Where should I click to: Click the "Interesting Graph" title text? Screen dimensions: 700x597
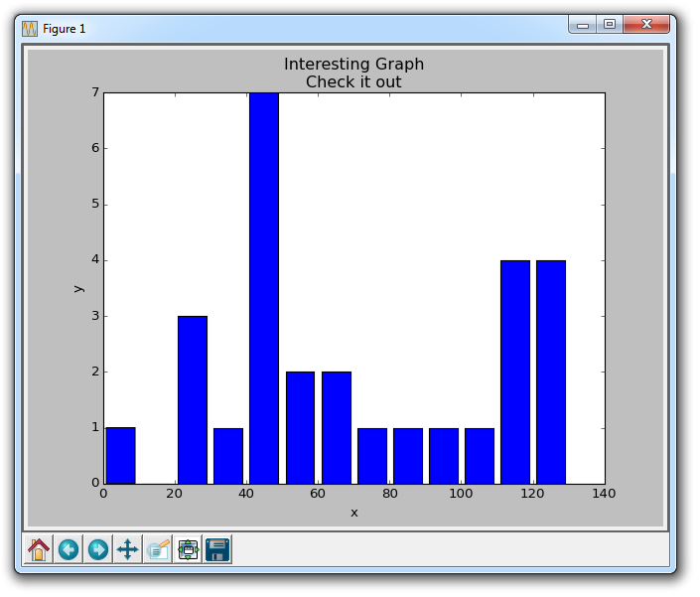coord(353,65)
